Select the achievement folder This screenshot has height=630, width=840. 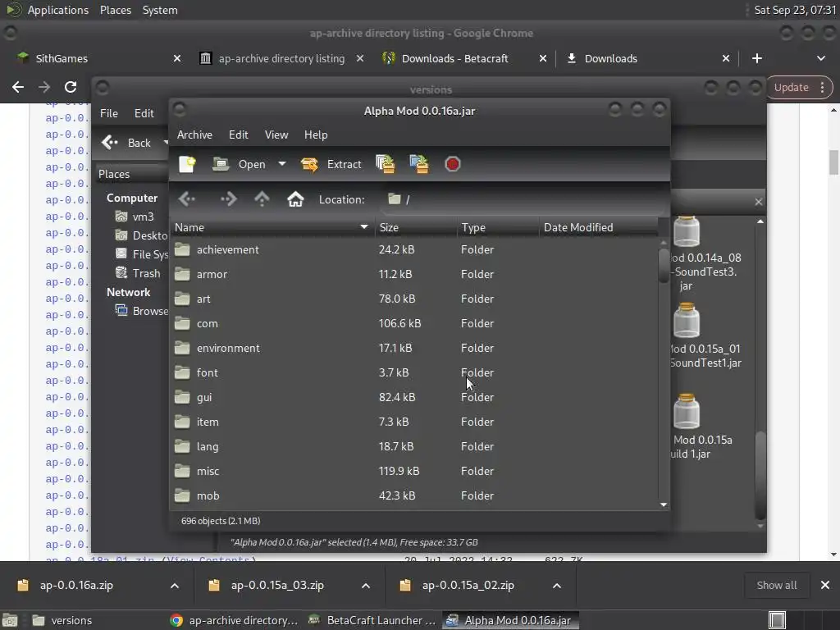[413, 249]
